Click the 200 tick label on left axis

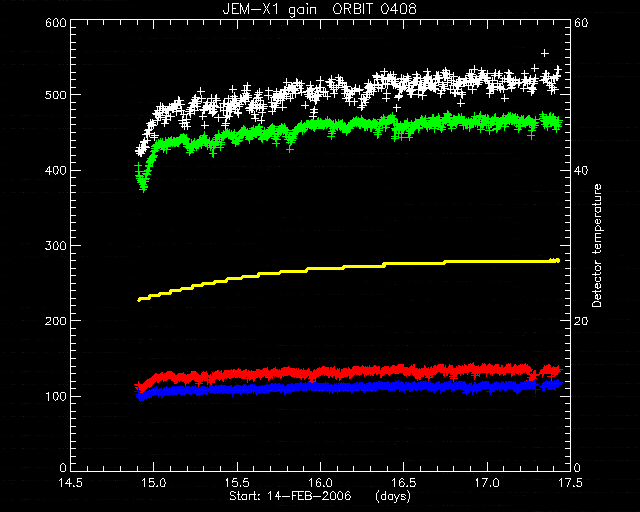coord(56,321)
